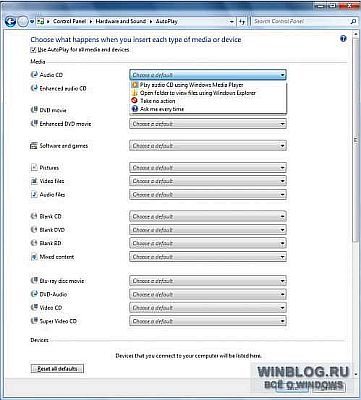Click the scrollbar down arrow
The height and width of the screenshot is (400, 361).
355,373
